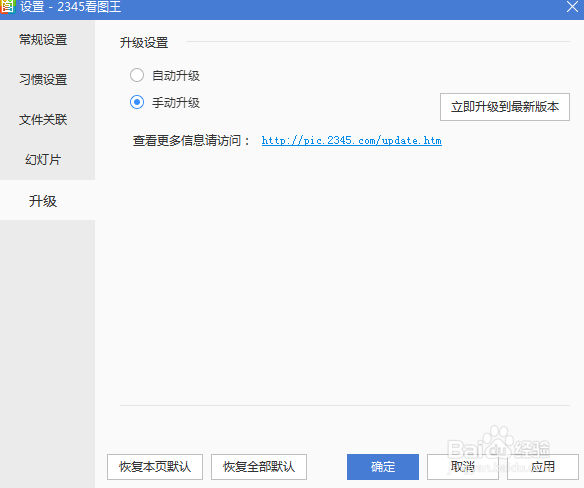Open the pic.2345.com/update.htm link
The image size is (584, 488).
[352, 140]
